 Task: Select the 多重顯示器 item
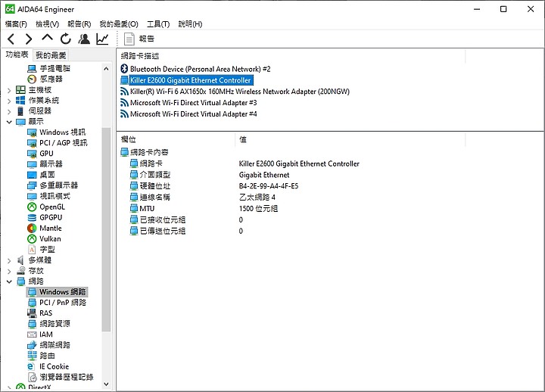53,185
